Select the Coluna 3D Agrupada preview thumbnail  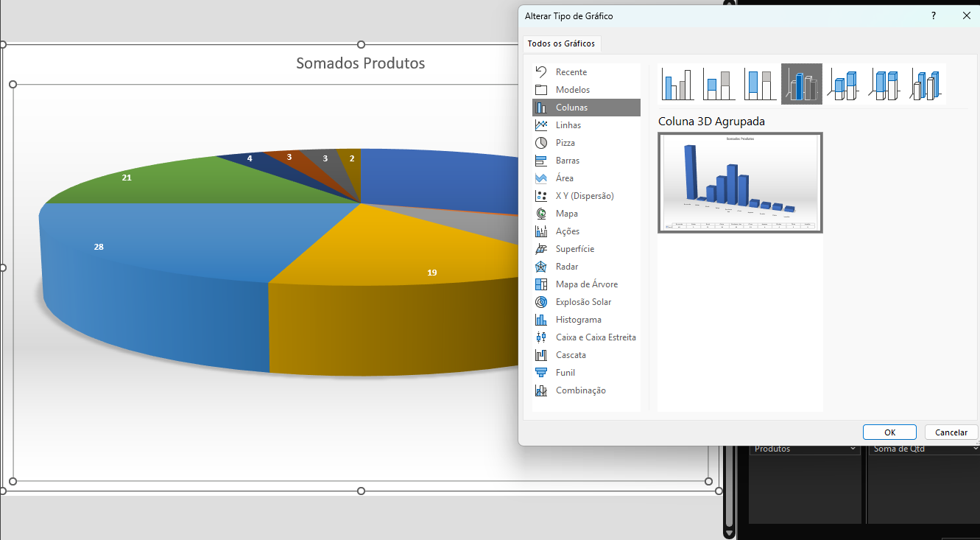point(740,183)
